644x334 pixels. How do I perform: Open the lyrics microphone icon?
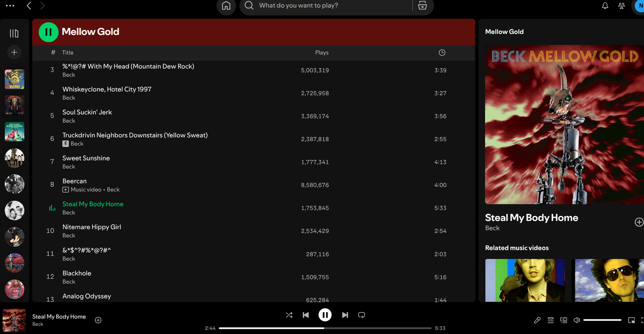[537, 320]
